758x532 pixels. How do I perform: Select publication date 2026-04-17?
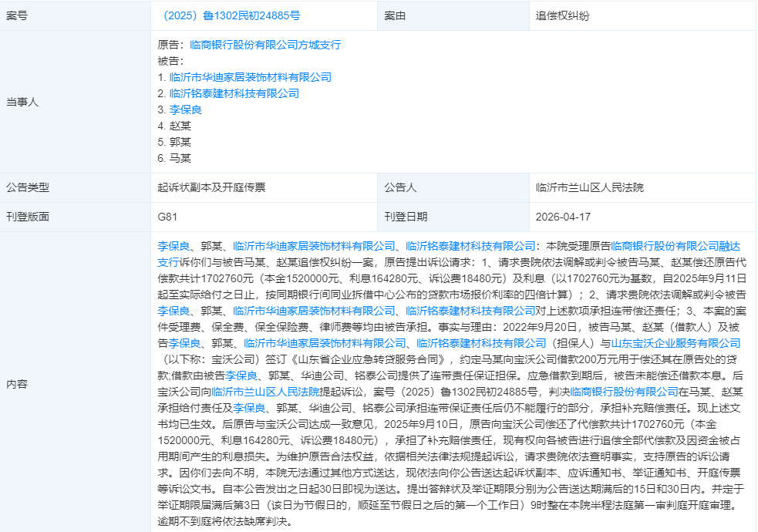coord(563,217)
